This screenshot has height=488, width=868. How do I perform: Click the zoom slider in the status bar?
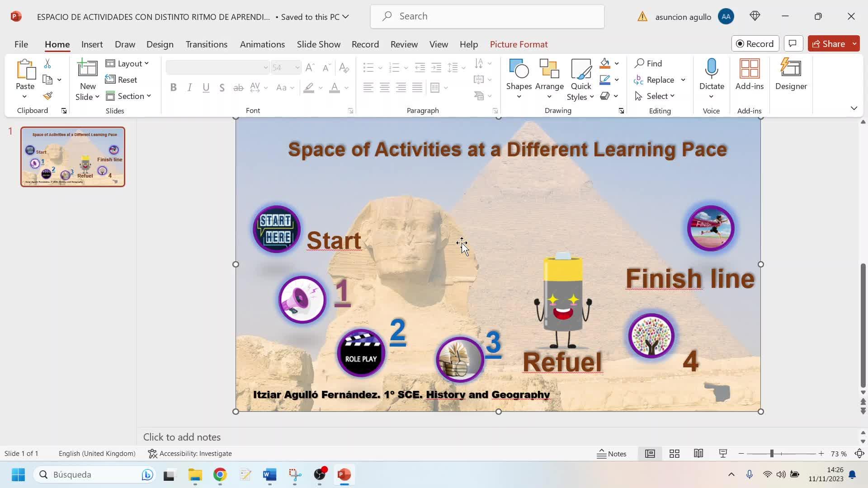[772, 454]
